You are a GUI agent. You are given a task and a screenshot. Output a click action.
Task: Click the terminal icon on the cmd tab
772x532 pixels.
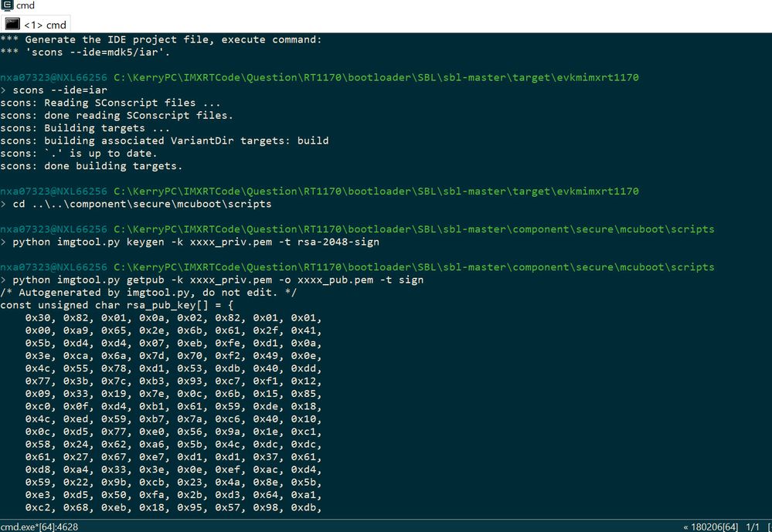point(12,25)
